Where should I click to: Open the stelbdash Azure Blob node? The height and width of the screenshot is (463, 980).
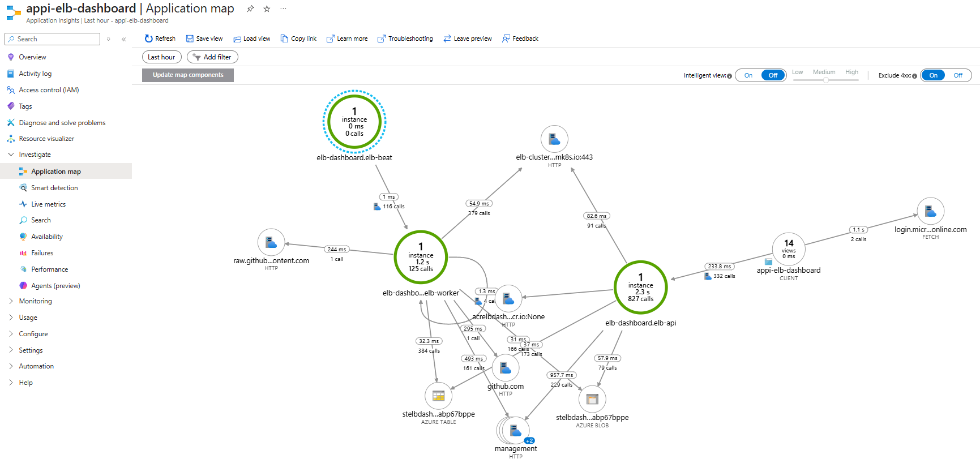click(592, 399)
